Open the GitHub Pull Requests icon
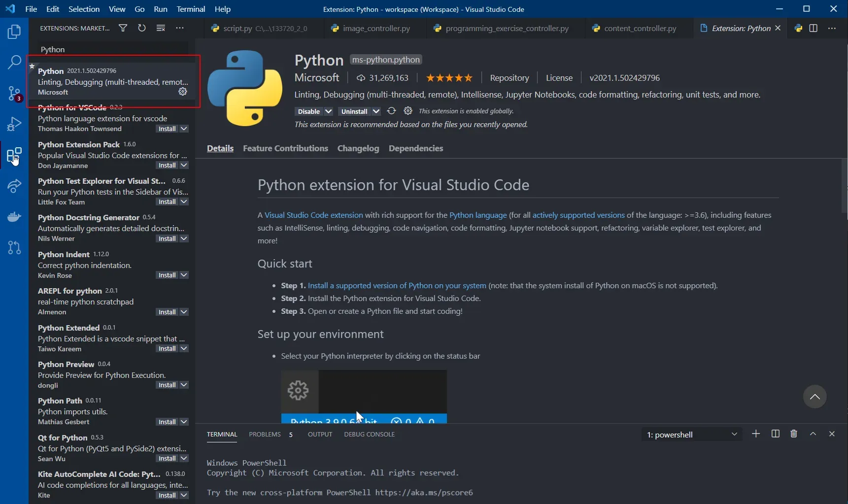 coord(14,247)
